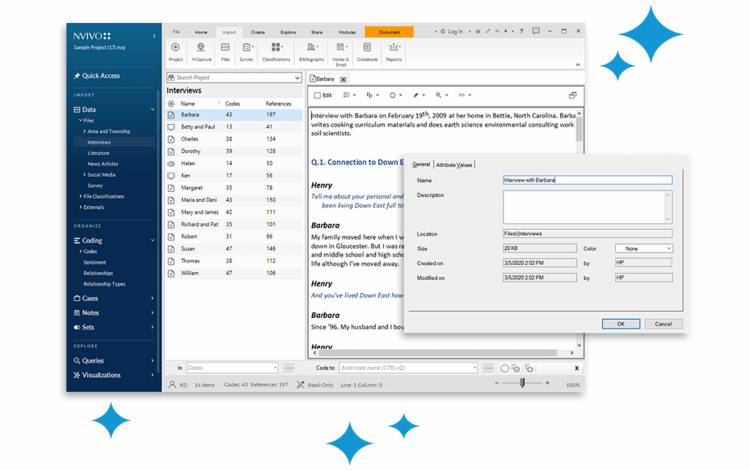750x470 pixels.
Task: Switch to the Create ribbon tab
Action: click(258, 32)
